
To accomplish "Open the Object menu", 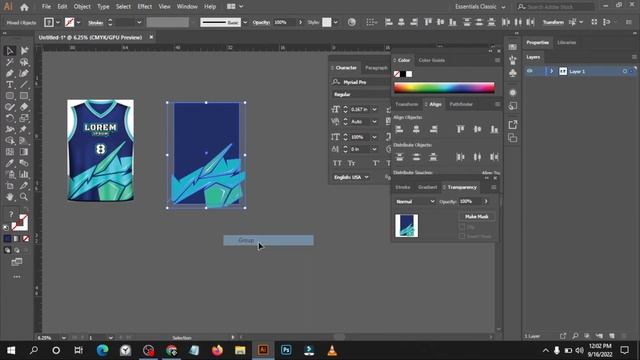I will click(x=82, y=7).
